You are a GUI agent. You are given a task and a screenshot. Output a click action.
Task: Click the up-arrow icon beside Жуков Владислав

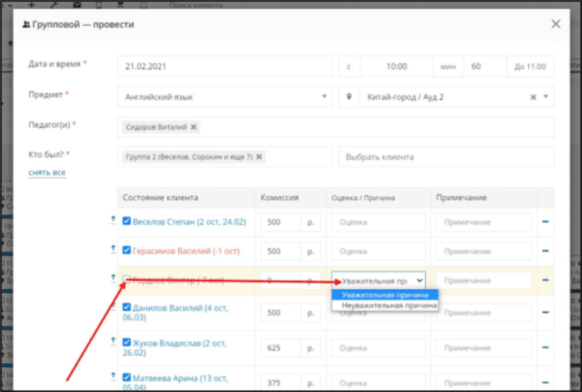(x=113, y=342)
